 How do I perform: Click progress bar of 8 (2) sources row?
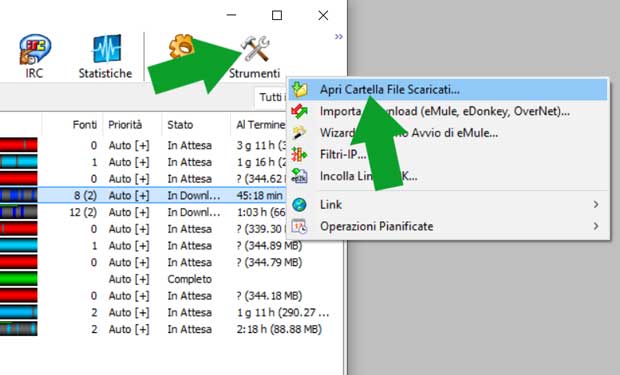pyautogui.click(x=19, y=195)
